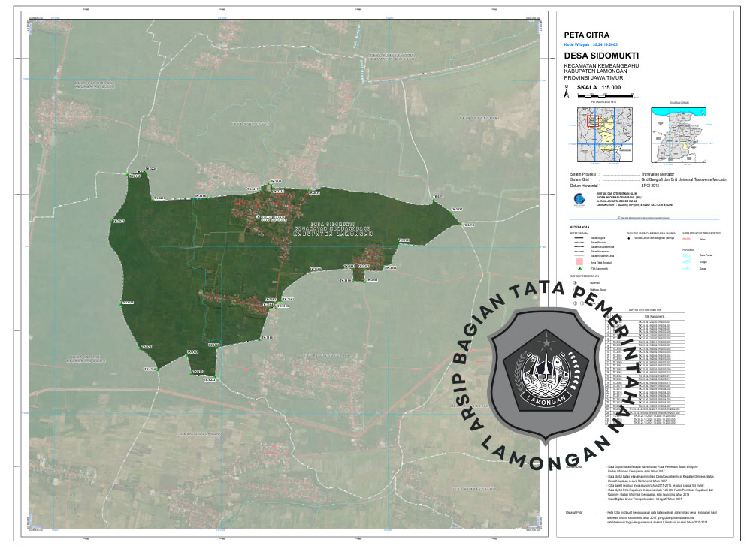Open the Peta Letak Peta inset map
Viewport: 756px width, 552px height.
[x=604, y=134]
